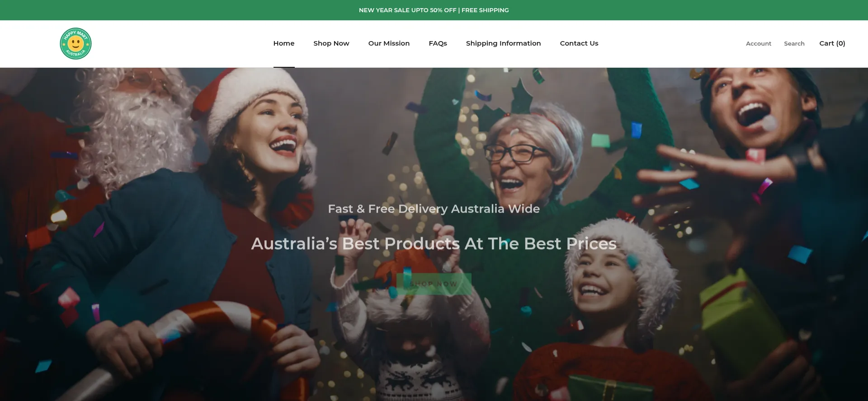
Task: Open the Home navigation link
Action: pos(284,43)
